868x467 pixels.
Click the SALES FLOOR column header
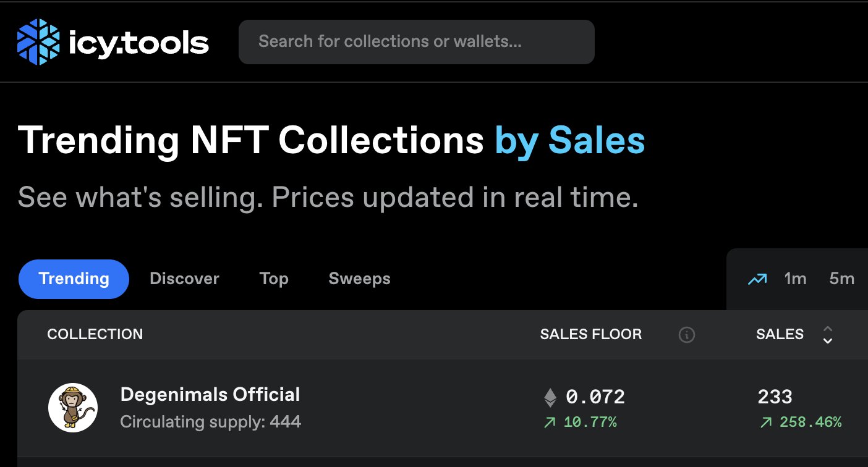(591, 335)
